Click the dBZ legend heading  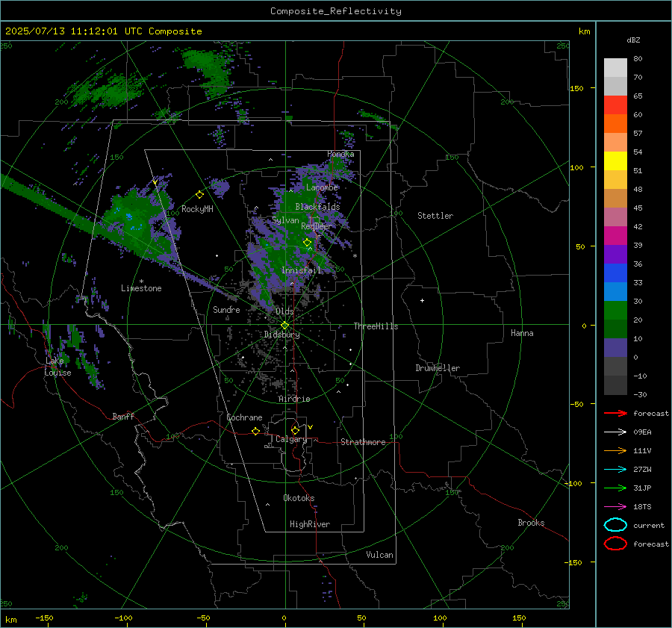(x=633, y=40)
